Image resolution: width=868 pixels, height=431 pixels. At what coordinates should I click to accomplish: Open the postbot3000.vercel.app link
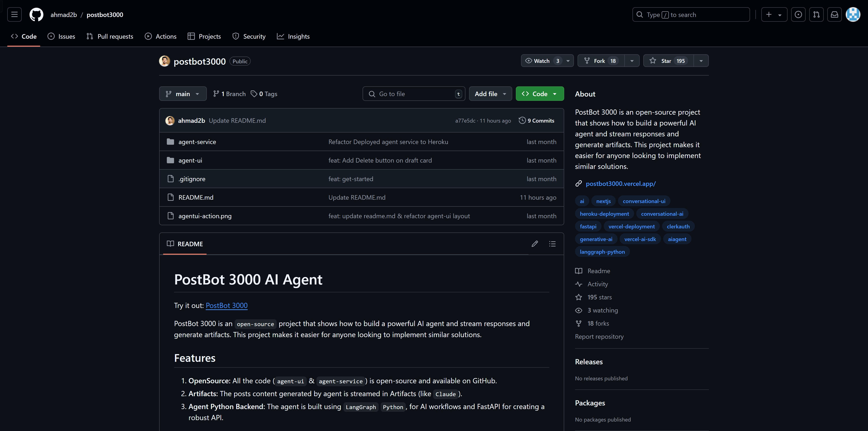620,184
